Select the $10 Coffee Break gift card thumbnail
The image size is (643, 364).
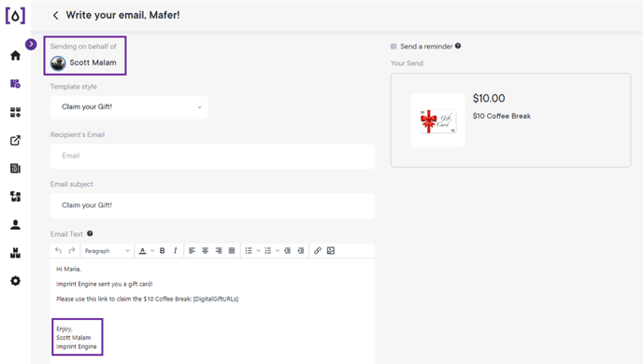(x=437, y=120)
